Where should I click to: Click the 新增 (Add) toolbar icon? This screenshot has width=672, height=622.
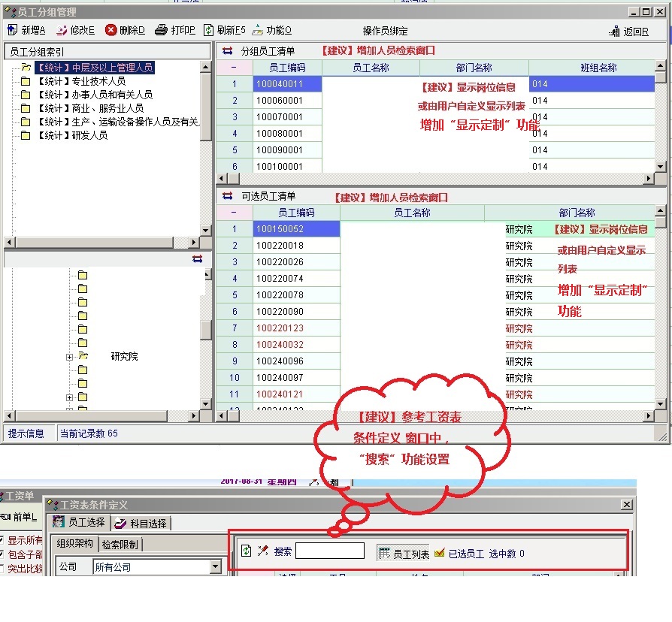click(13, 30)
